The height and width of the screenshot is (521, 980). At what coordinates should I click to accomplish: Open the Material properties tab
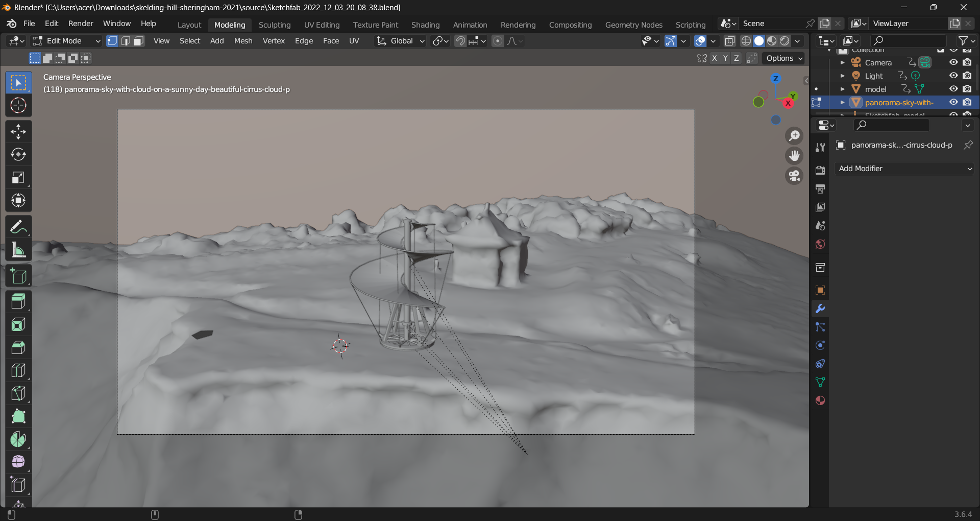[x=820, y=400]
